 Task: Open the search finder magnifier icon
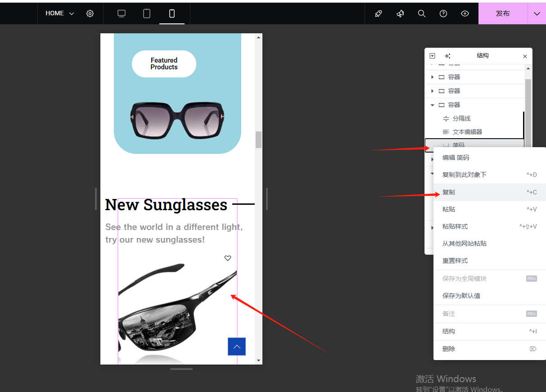click(422, 14)
